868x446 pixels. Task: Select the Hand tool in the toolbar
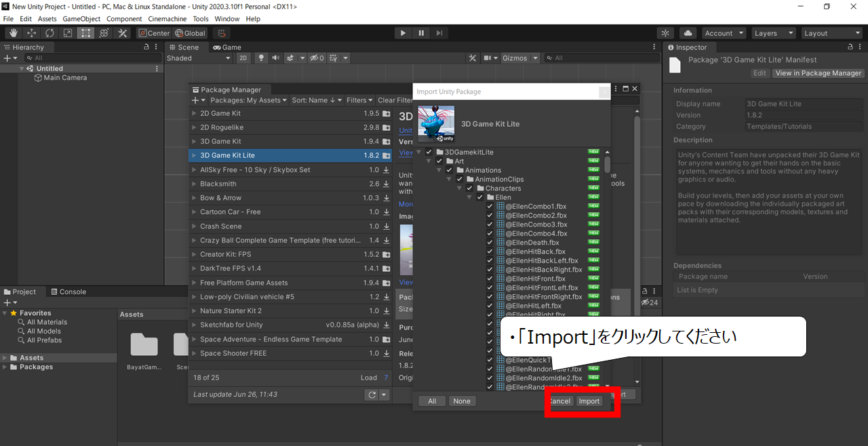click(14, 33)
